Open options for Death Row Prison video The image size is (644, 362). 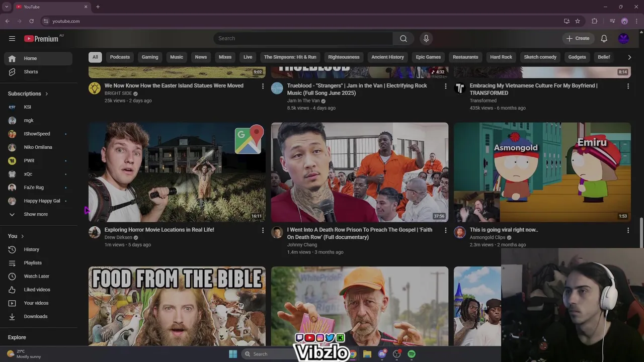click(x=445, y=230)
